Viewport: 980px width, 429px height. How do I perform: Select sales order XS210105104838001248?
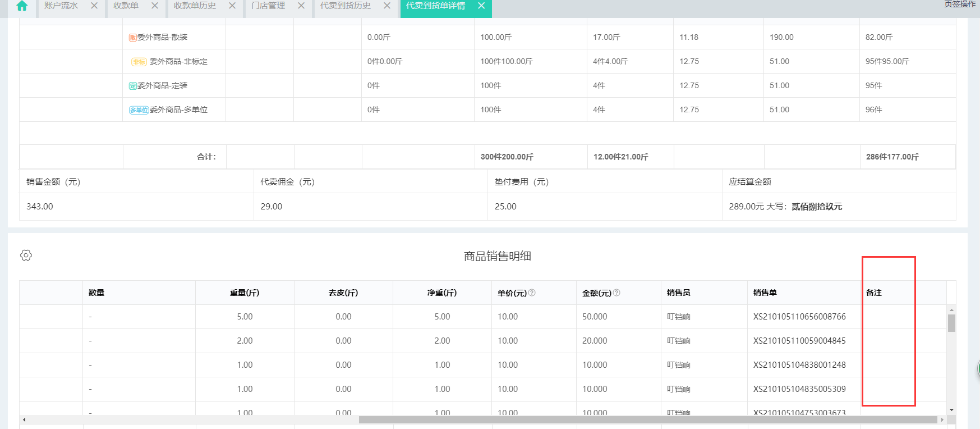pyautogui.click(x=799, y=365)
